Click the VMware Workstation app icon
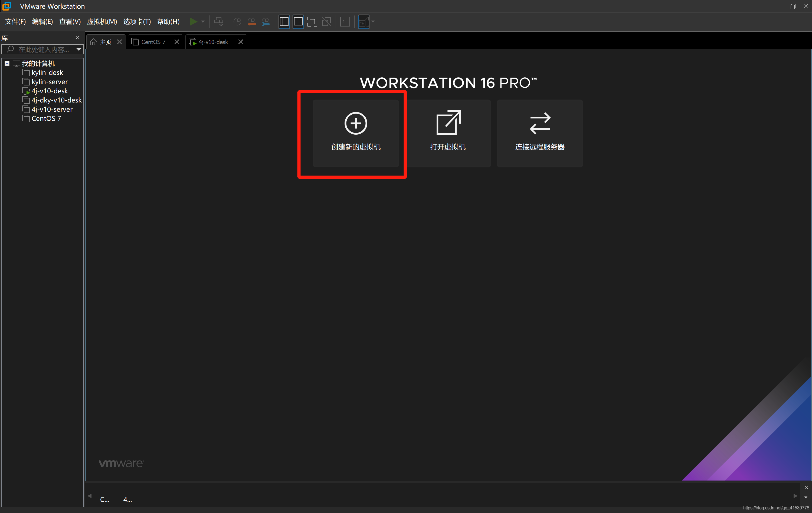Viewport: 812px width, 513px height. tap(7, 6)
